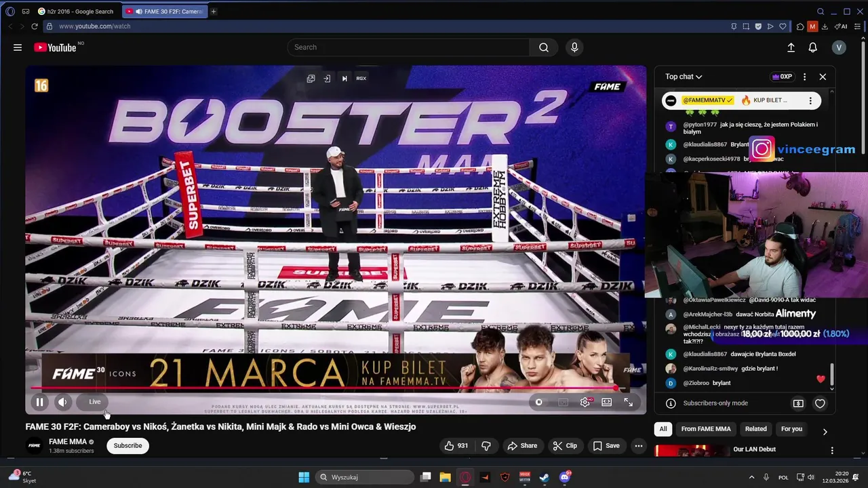Open the Windows Start menu
The image size is (868, 488).
pos(304,477)
